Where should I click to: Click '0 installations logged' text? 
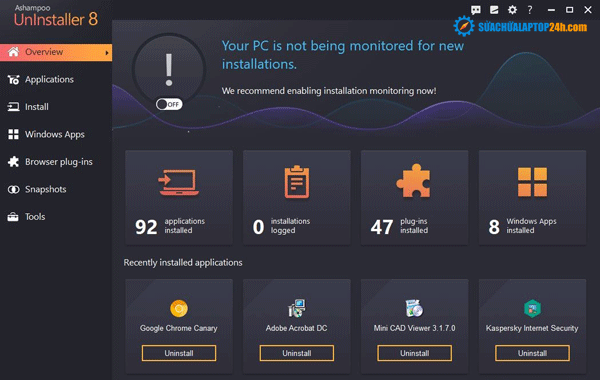(x=281, y=226)
